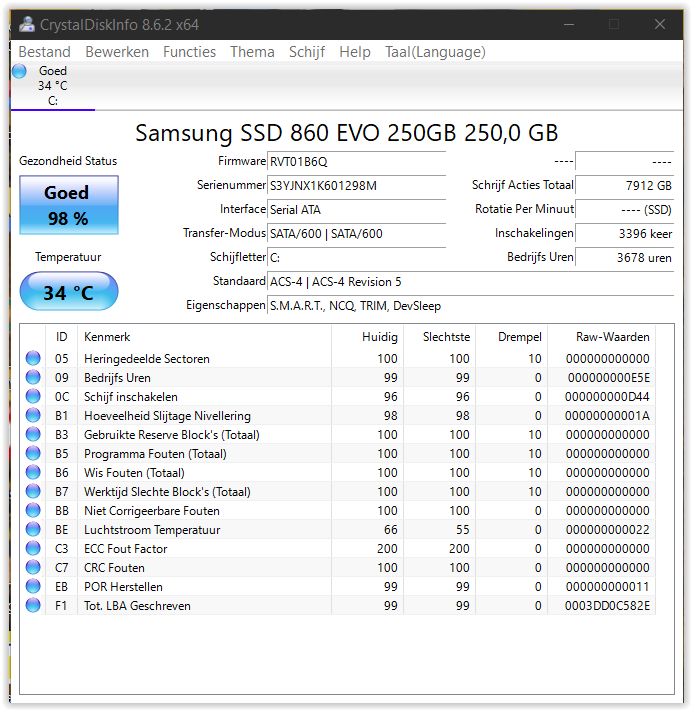This screenshot has width=692, height=711.
Task: Click status orb for Schijf inschakelen row
Action: point(33,396)
